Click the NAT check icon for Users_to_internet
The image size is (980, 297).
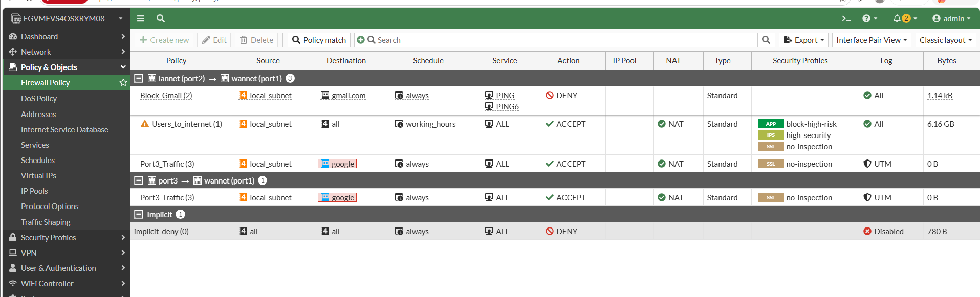(662, 124)
